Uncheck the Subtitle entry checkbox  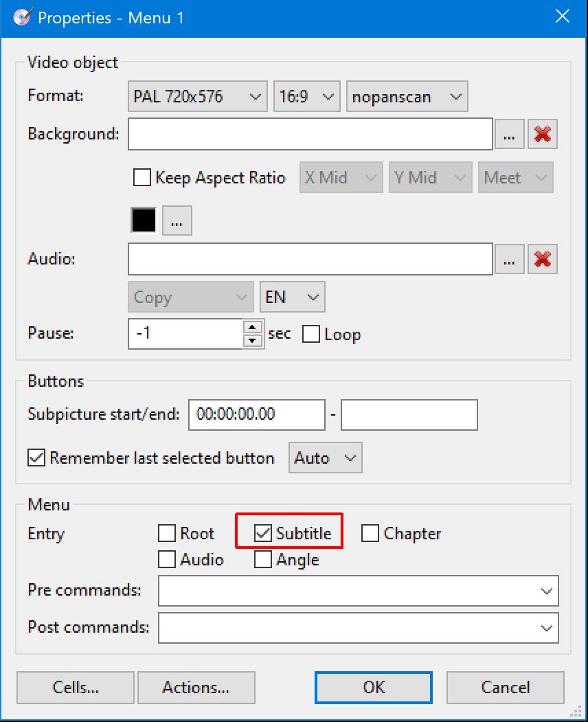[x=263, y=534]
